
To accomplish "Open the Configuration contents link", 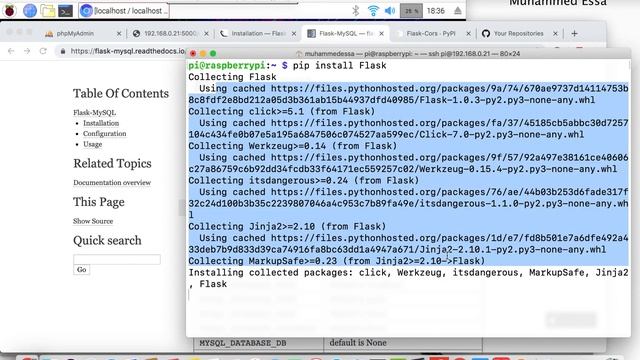I will pyautogui.click(x=104, y=133).
